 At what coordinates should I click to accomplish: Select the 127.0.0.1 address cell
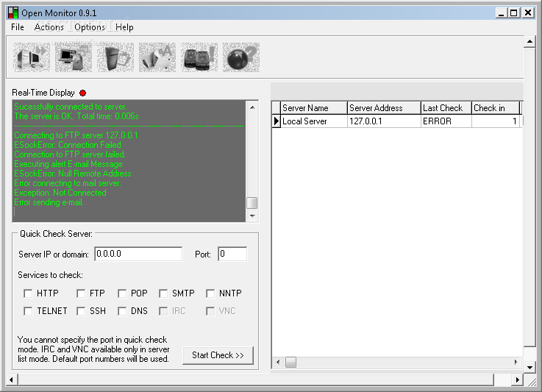point(384,121)
